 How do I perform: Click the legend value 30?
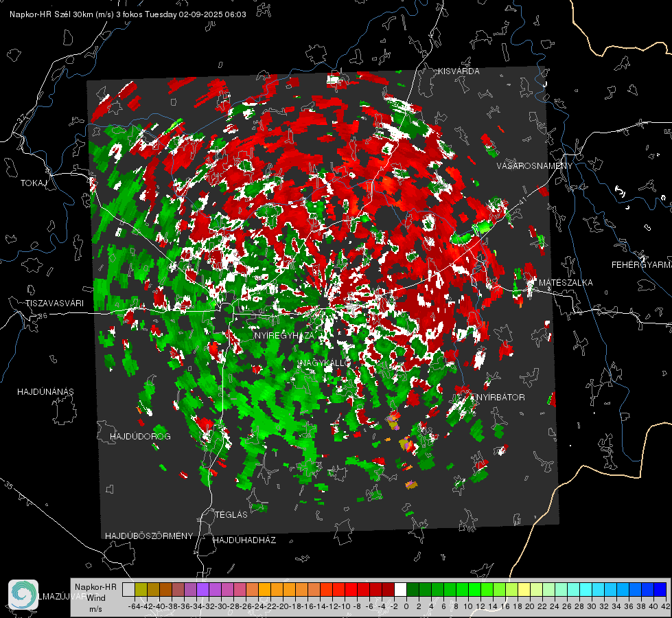pyautogui.click(x=592, y=606)
